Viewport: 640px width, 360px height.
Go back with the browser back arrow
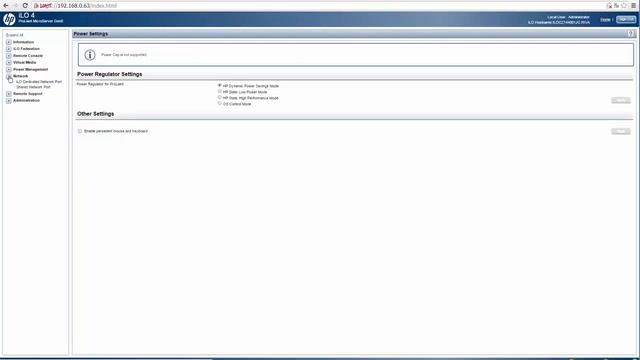[6, 6]
